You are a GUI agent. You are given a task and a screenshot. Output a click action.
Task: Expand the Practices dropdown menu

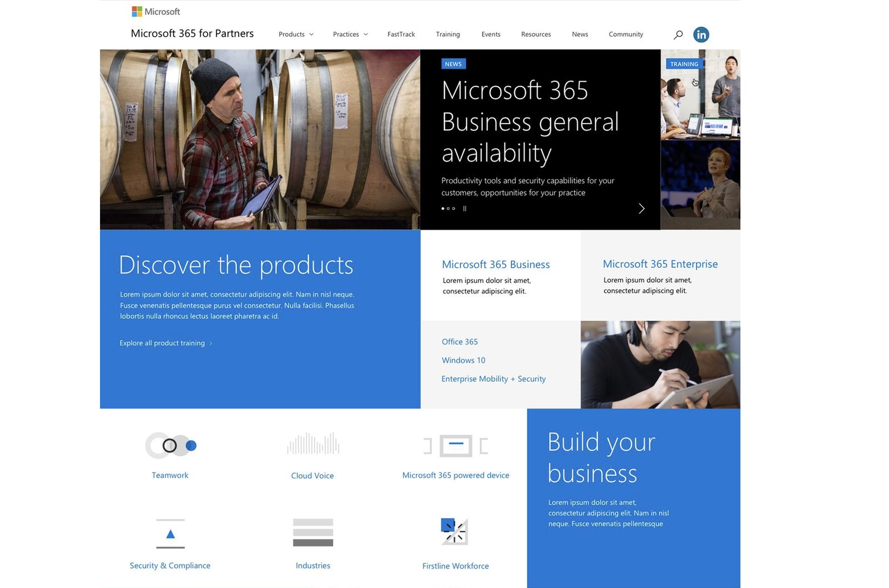click(x=350, y=34)
